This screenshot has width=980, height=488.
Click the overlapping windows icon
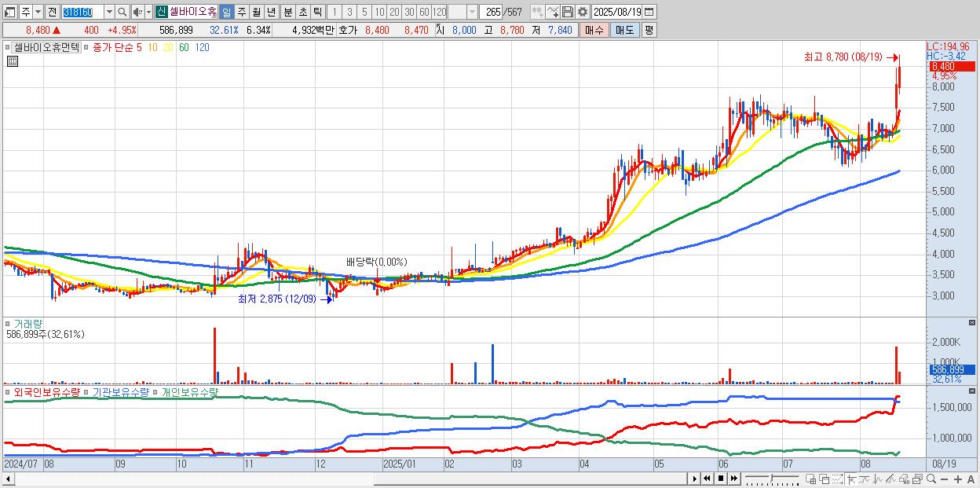[x=825, y=479]
